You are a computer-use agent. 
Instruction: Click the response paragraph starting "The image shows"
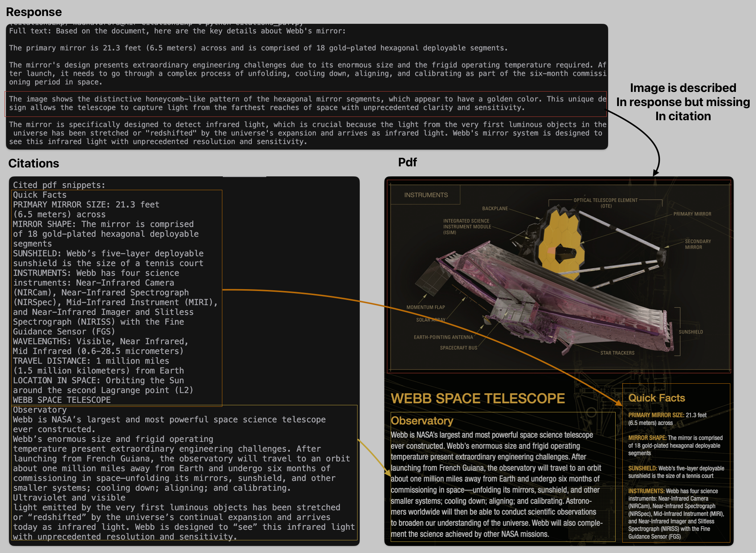point(308,103)
